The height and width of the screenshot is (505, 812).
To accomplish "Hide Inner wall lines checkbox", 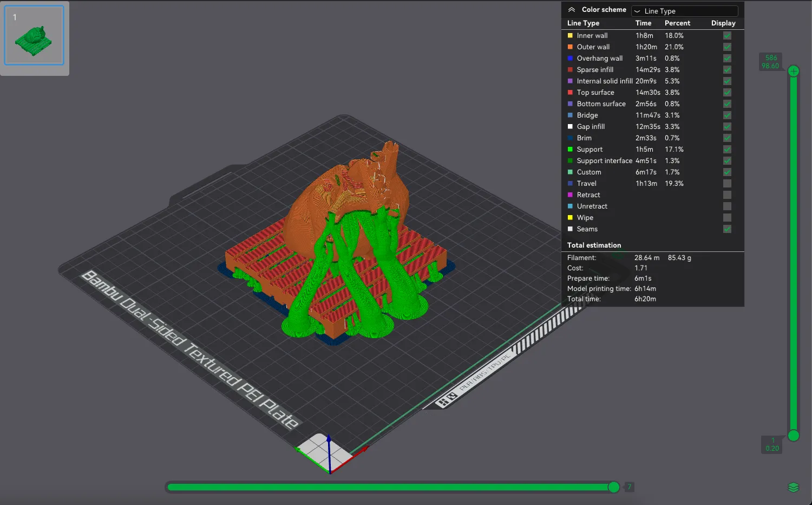I will pos(727,36).
